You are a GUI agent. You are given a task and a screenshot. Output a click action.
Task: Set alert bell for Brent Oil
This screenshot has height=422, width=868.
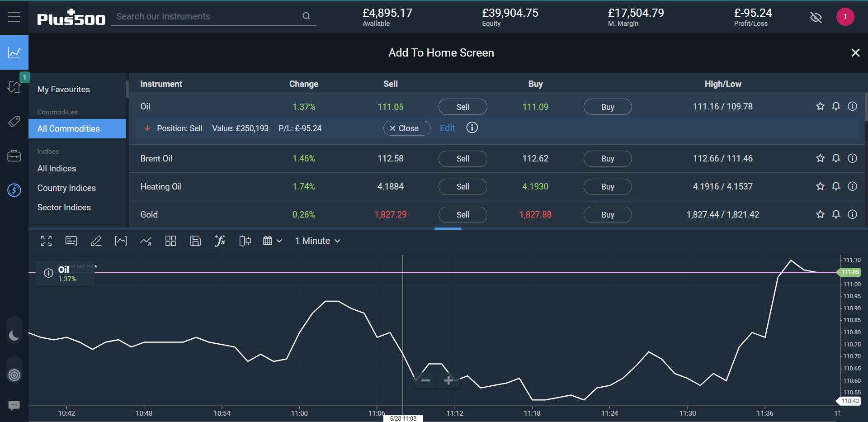pos(836,158)
